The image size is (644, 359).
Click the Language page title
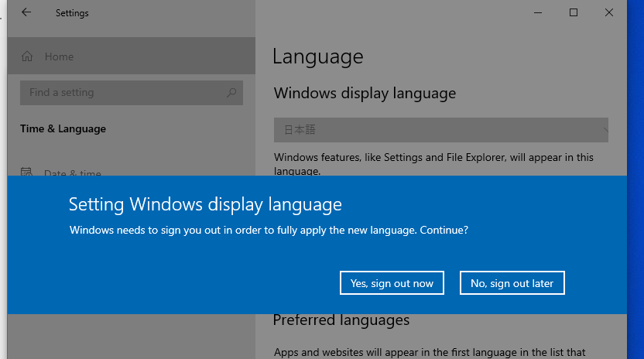pyautogui.click(x=318, y=56)
